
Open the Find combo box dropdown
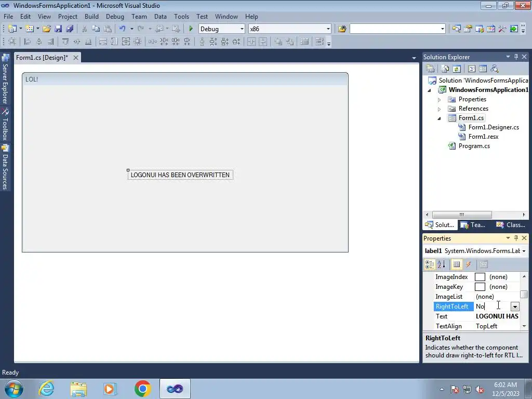click(443, 29)
